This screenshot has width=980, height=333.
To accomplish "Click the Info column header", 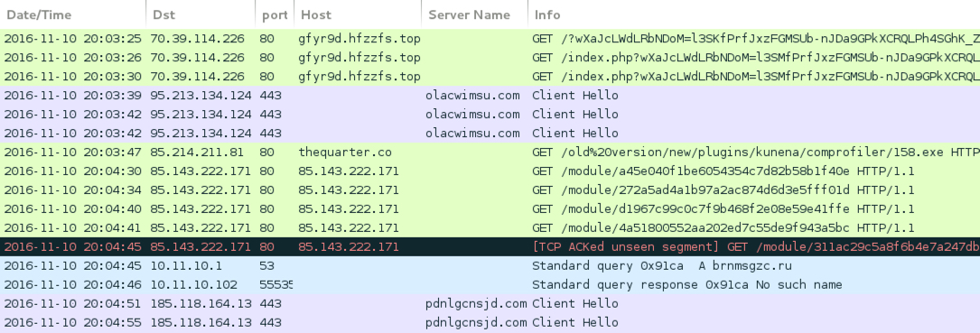I will [x=754, y=15].
